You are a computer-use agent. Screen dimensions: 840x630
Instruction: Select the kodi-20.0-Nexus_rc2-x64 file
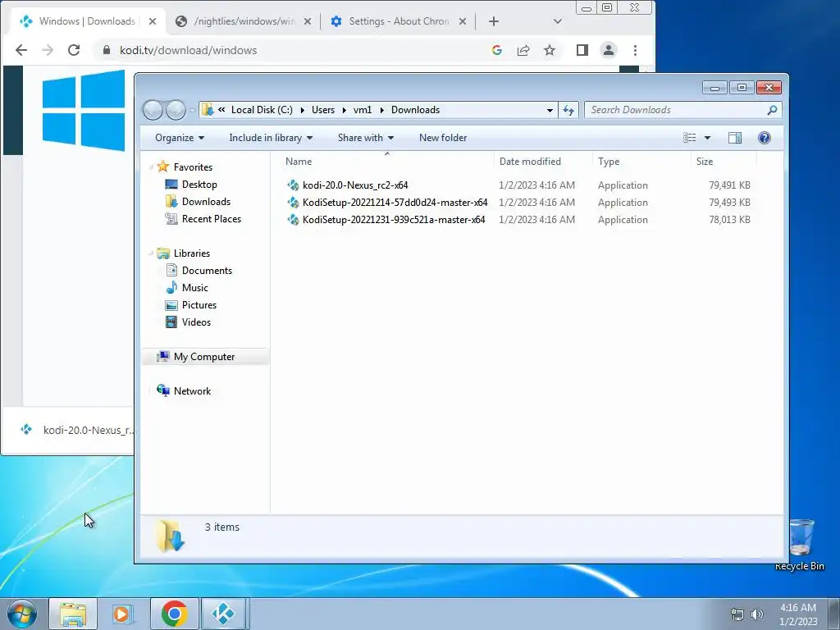click(355, 185)
